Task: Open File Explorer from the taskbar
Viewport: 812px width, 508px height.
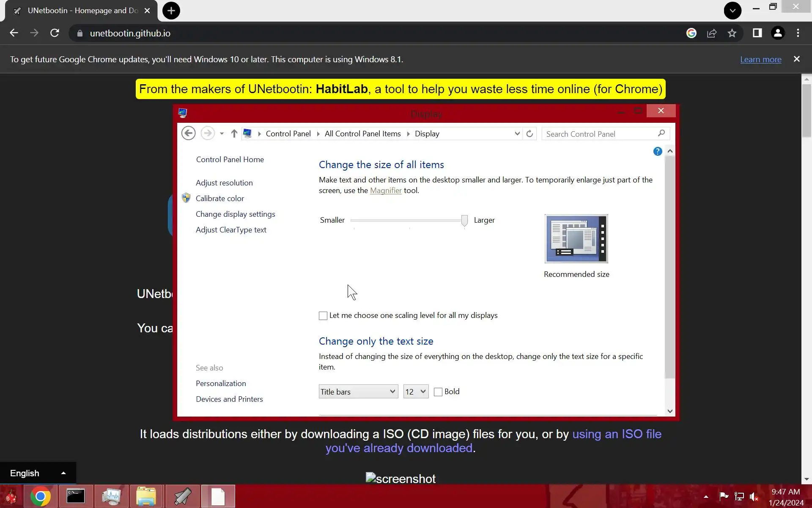Action: [146, 496]
